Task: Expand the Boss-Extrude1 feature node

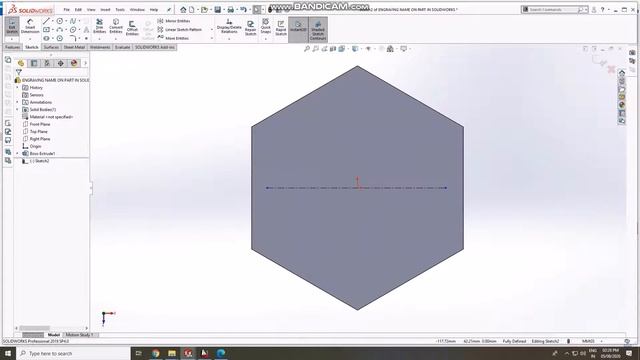Action: pyautogui.click(x=18, y=153)
